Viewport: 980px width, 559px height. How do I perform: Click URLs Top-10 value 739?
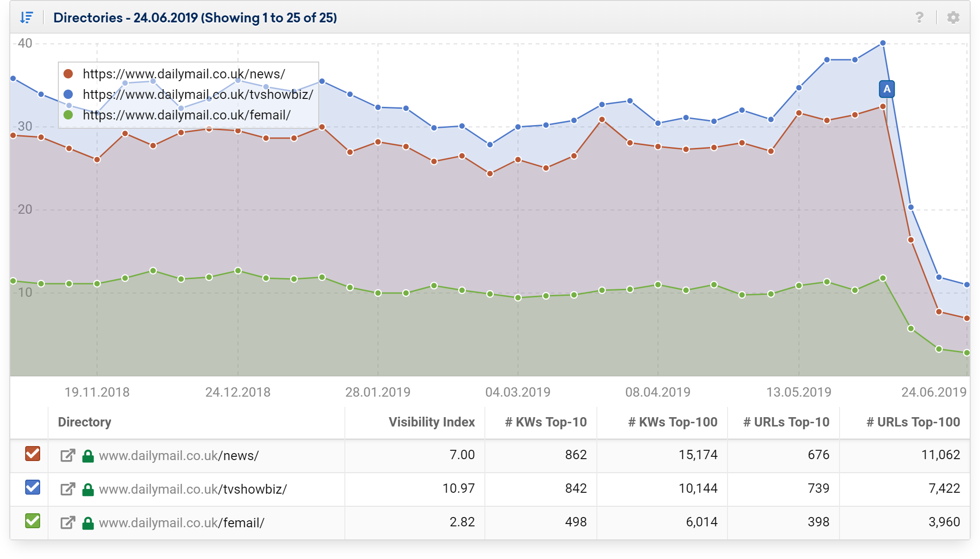click(819, 489)
